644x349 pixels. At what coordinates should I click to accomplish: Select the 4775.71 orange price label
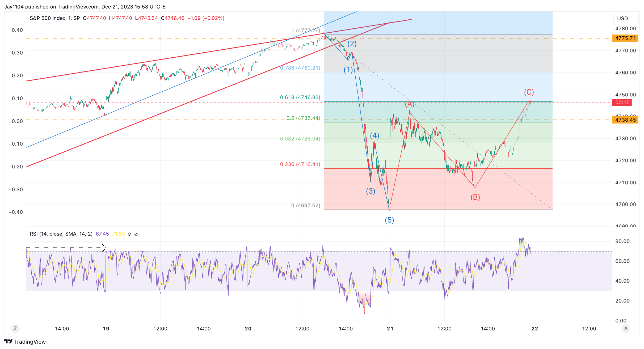point(625,38)
